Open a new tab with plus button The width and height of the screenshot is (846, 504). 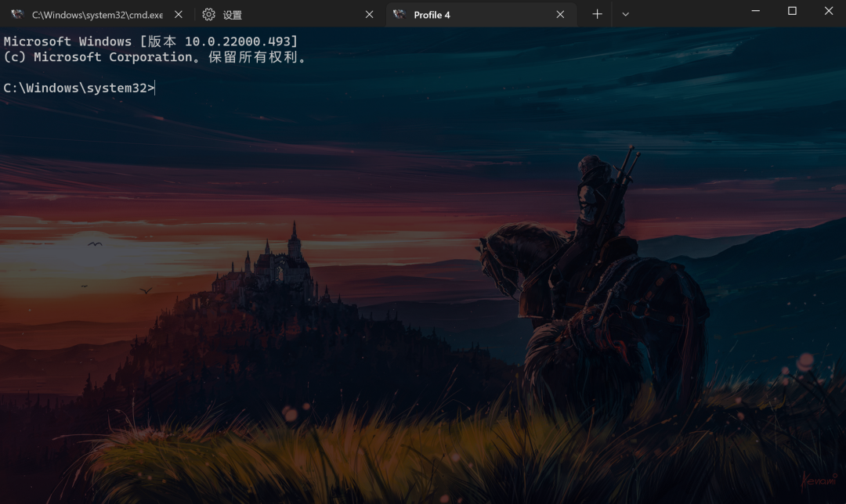[597, 15]
